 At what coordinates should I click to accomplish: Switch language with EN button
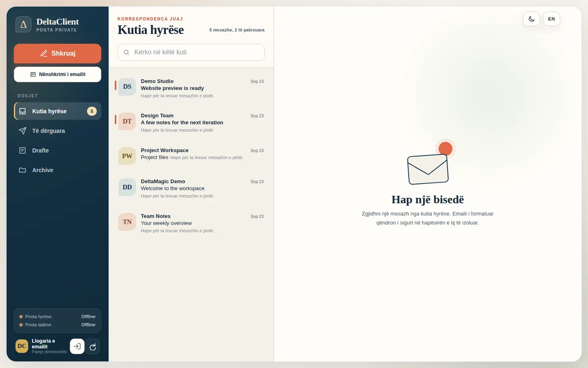[x=551, y=19]
